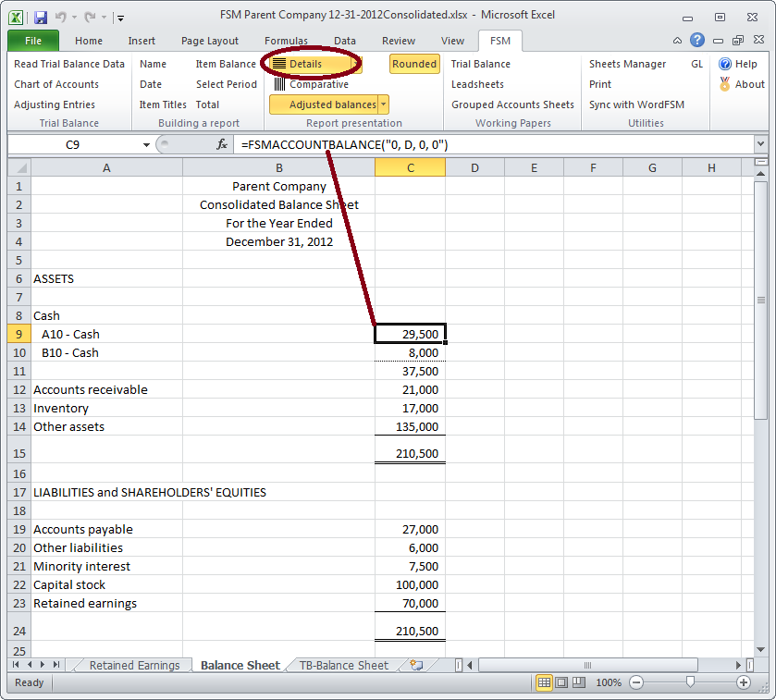
Task: Open Leadsheets working papers
Action: (477, 84)
